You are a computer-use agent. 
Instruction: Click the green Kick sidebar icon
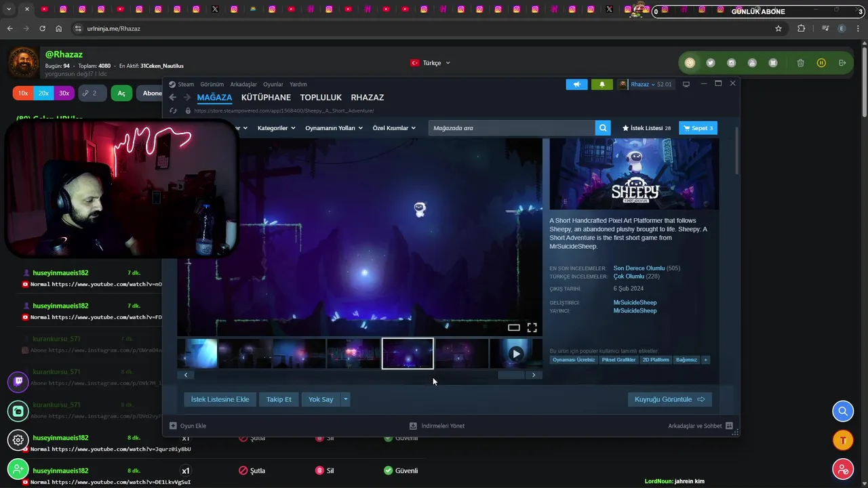[x=18, y=411]
